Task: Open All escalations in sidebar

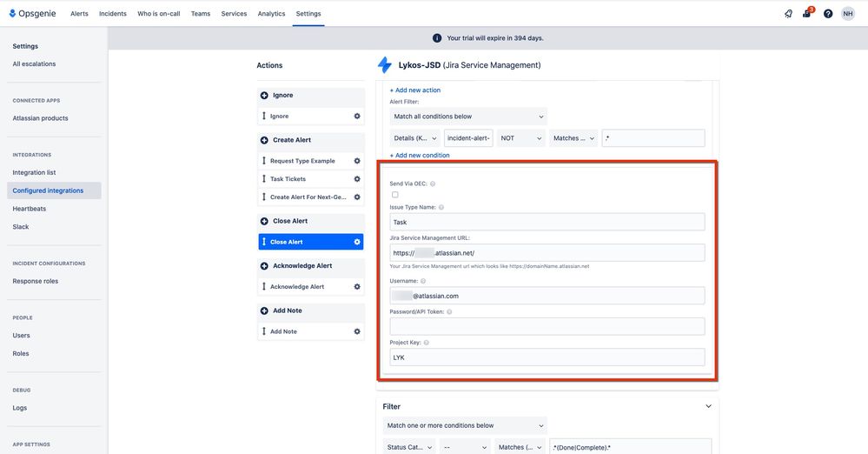Action: (x=35, y=63)
